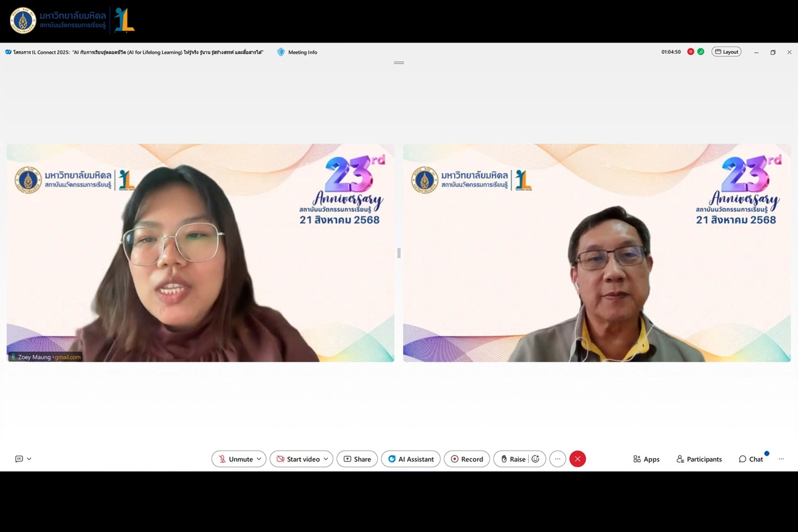Open the AI Assistant
Viewport: 798px width, 532px height.
(411, 459)
